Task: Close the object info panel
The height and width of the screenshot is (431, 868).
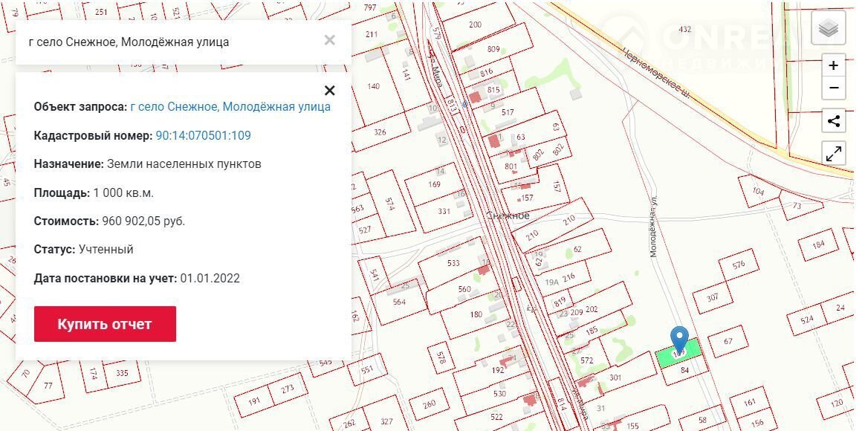Action: coord(330,91)
